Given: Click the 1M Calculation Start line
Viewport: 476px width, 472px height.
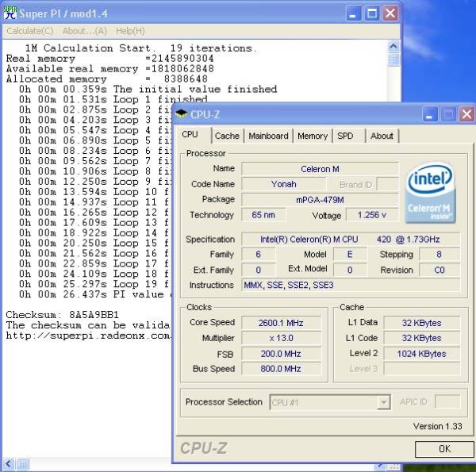Looking at the screenshot, I should [141, 48].
